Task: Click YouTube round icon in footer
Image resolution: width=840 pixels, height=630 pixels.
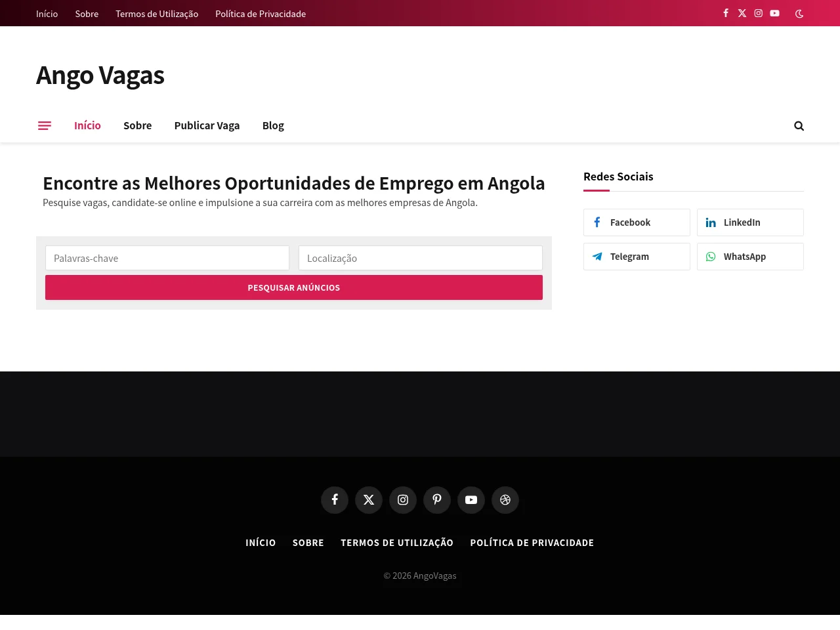Action: click(471, 500)
